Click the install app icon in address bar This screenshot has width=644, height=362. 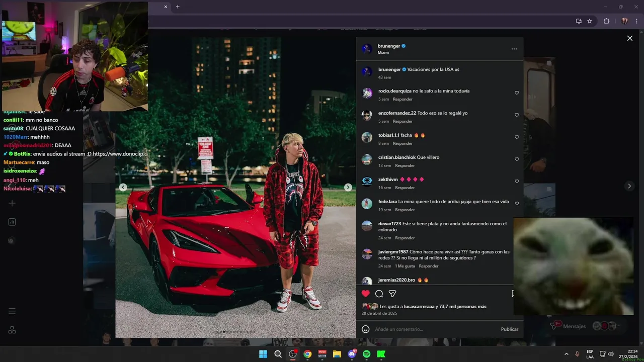[x=579, y=21]
